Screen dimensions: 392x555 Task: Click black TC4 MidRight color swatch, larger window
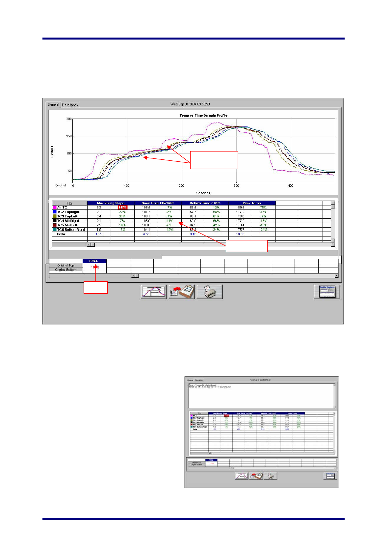coord(55,221)
